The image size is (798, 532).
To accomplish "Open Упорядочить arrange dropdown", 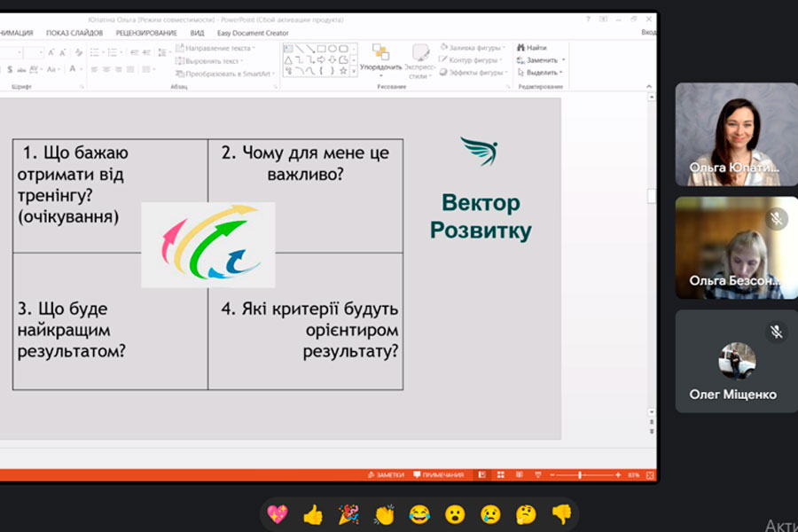I will (380, 61).
